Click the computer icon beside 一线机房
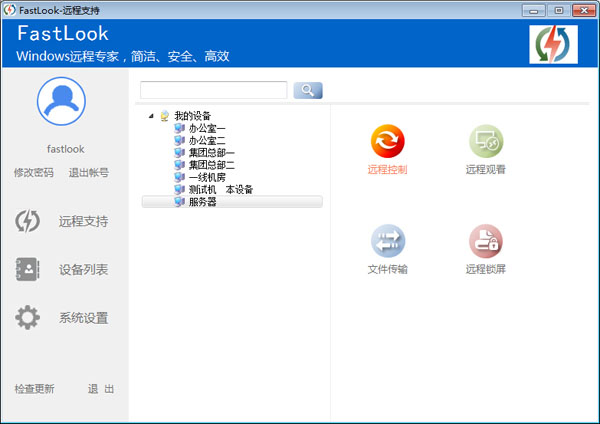 [179, 177]
